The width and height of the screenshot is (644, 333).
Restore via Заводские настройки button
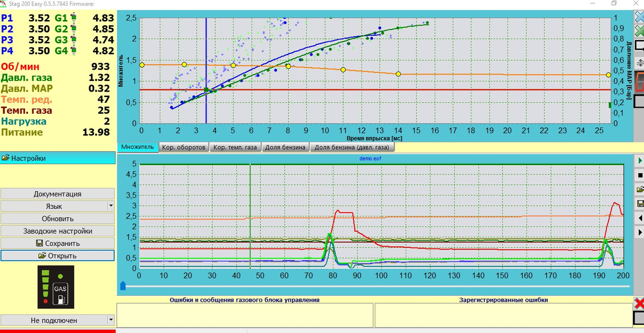coord(57,231)
